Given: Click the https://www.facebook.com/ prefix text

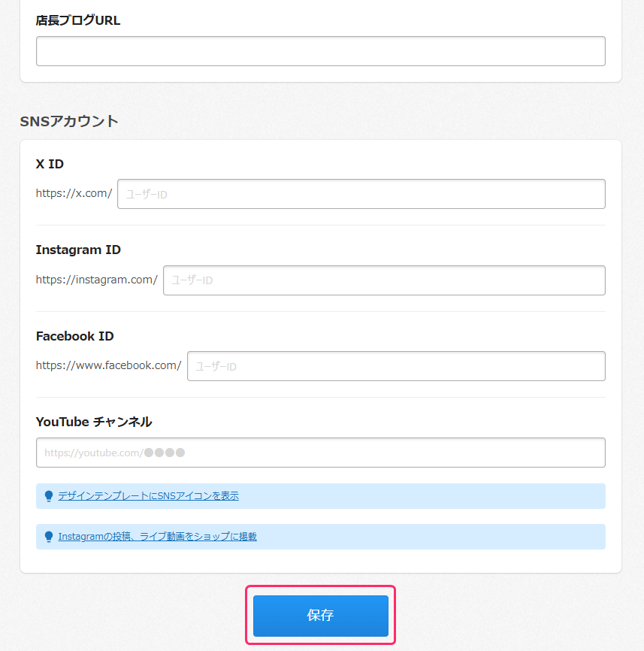Looking at the screenshot, I should tap(108, 366).
